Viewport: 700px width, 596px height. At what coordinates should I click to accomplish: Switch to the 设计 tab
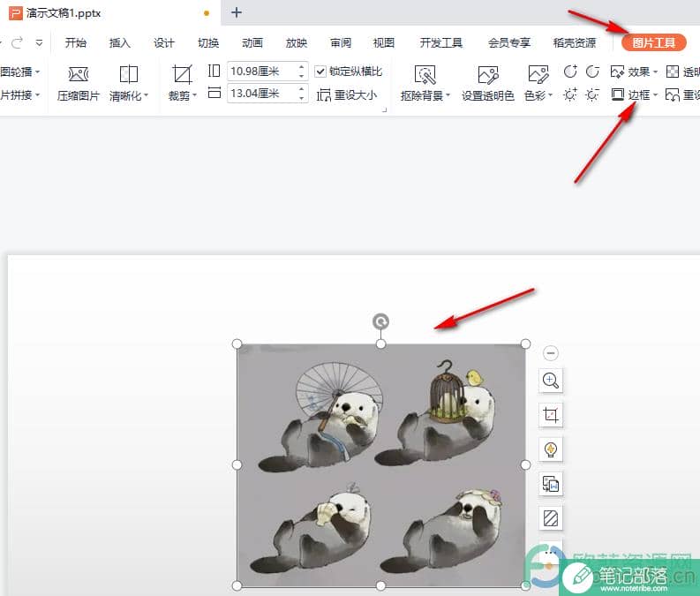click(x=164, y=43)
